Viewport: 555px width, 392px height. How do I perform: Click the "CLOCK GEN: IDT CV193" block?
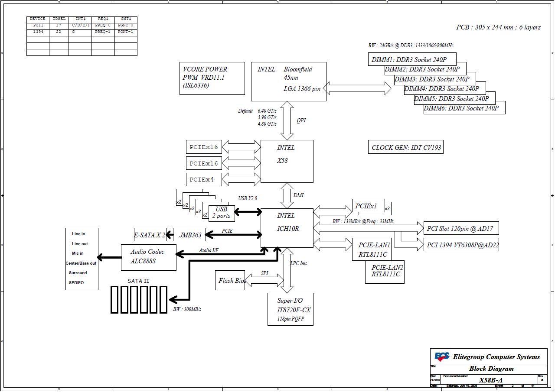(405, 147)
